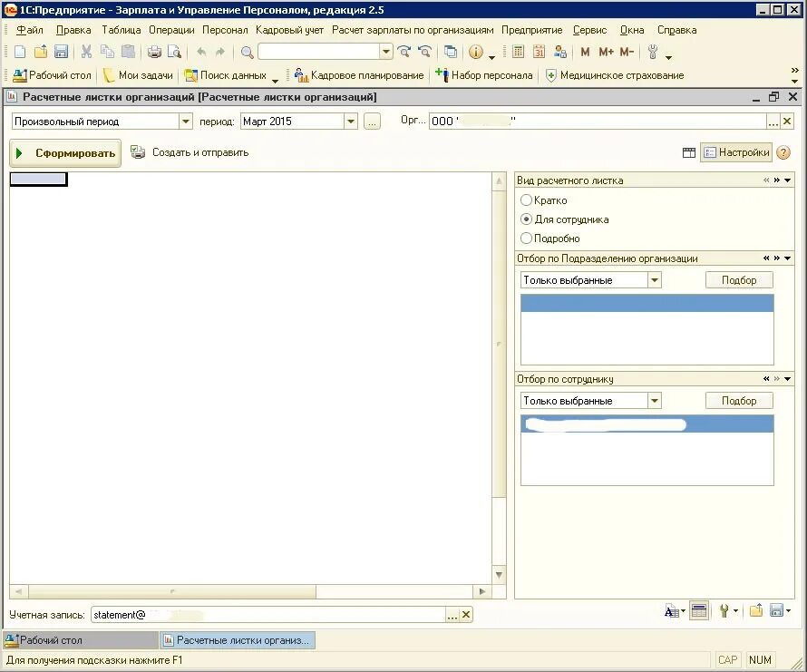Viewport: 807px width, 672px height.
Task: Click the table layout icon beside Настройки
Action: pyautogui.click(x=688, y=152)
